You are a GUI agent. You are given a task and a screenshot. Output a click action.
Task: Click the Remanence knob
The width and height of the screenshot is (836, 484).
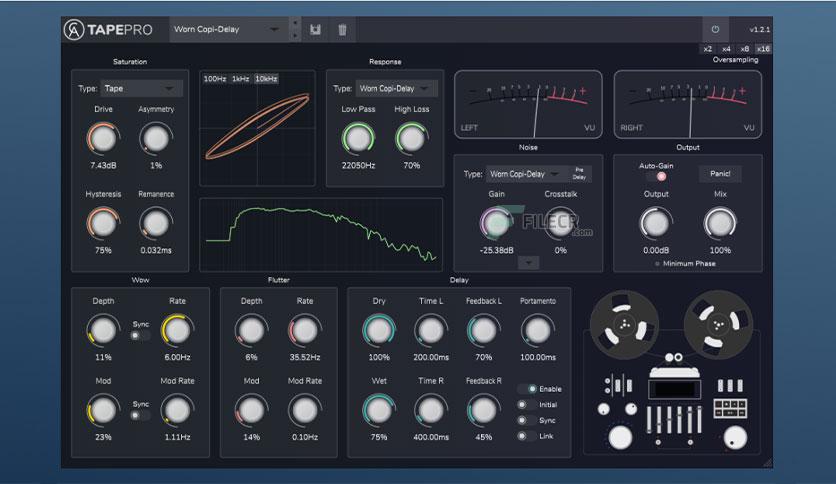point(156,223)
